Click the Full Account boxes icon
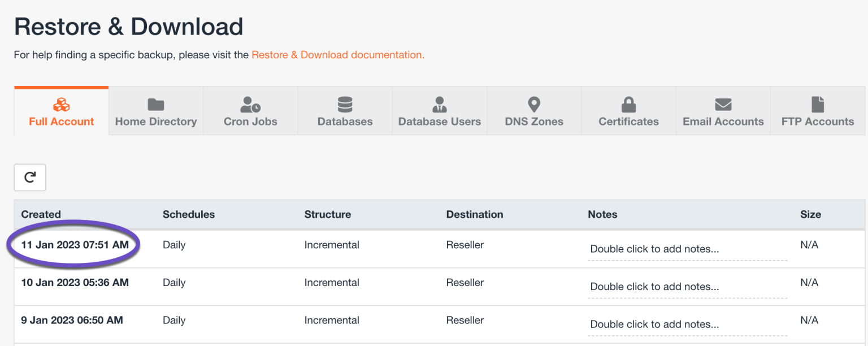The width and height of the screenshot is (868, 346). (x=61, y=105)
